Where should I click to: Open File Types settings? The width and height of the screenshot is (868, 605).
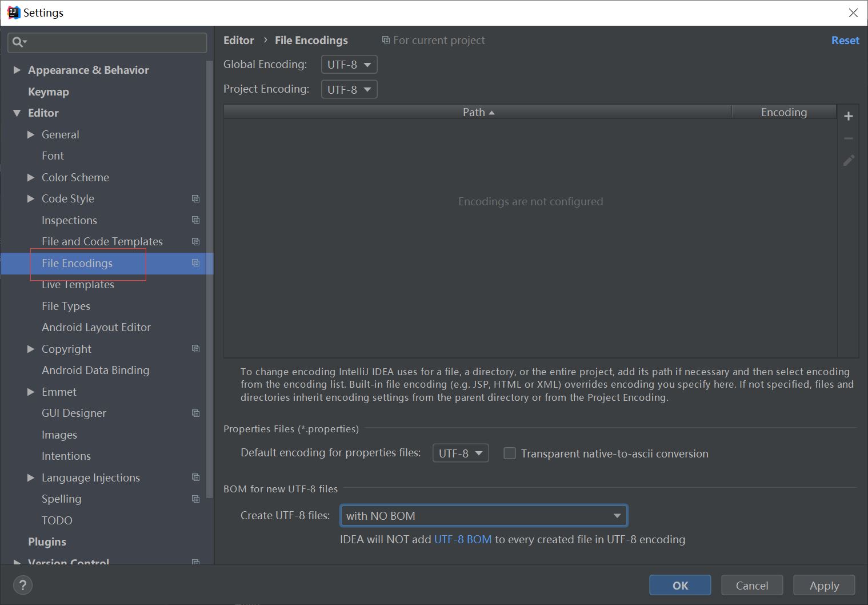(x=66, y=306)
